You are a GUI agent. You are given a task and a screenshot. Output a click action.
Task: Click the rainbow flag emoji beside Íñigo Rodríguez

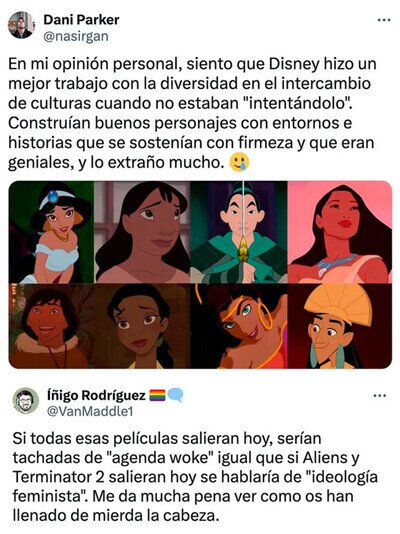tap(157, 395)
